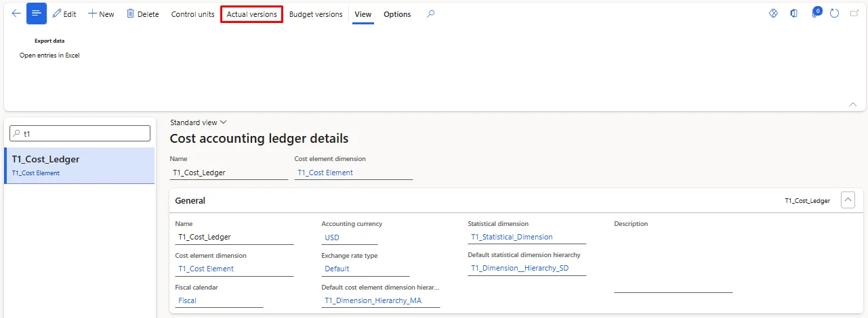Screen dimensions: 868x318
Task: Click the General section title
Action: [190, 201]
